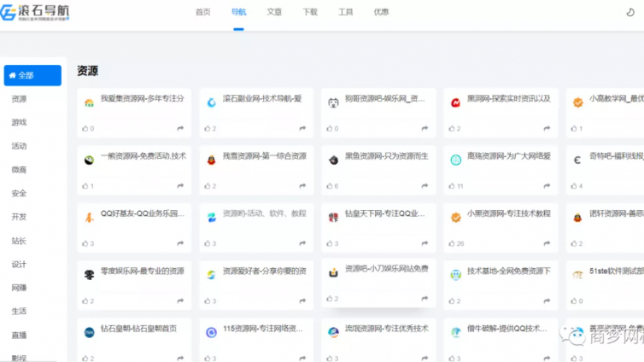Screen dimensions: 644x362
Task: Click the 滚石导航 site logo
Action: pos(35,12)
